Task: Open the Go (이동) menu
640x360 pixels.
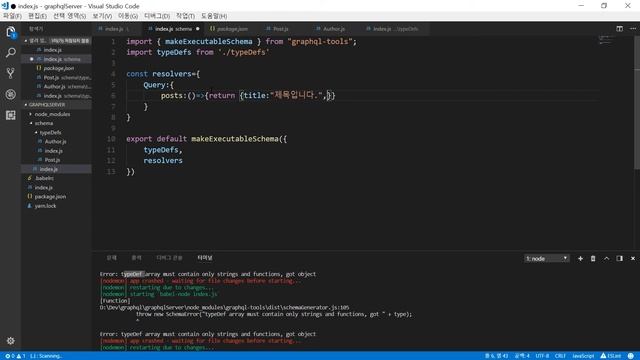Action: pos(128,16)
